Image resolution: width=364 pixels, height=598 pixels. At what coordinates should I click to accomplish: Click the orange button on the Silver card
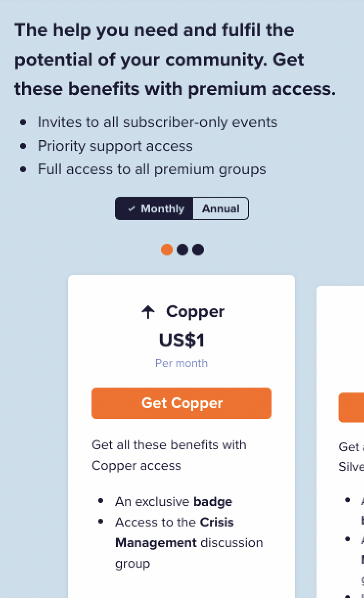point(351,407)
